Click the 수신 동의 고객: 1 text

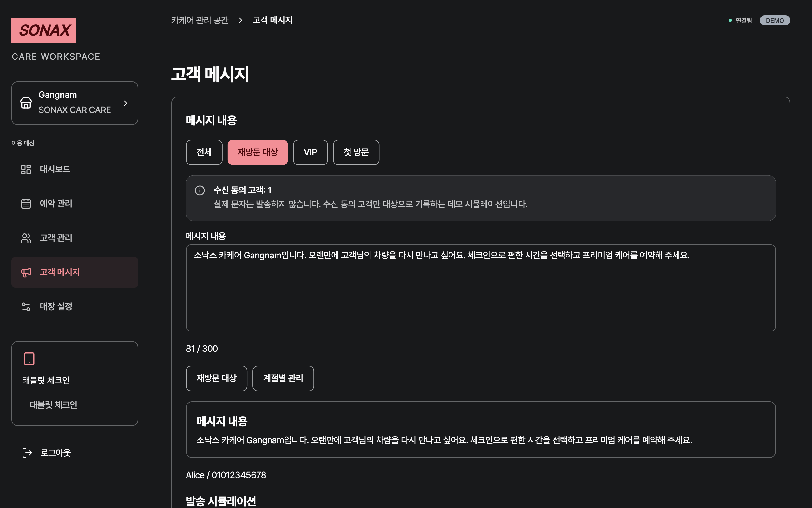[243, 190]
